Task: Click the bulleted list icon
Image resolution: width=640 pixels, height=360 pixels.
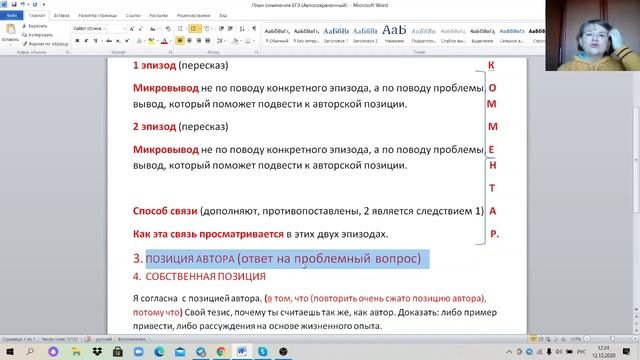Action: click(x=180, y=29)
